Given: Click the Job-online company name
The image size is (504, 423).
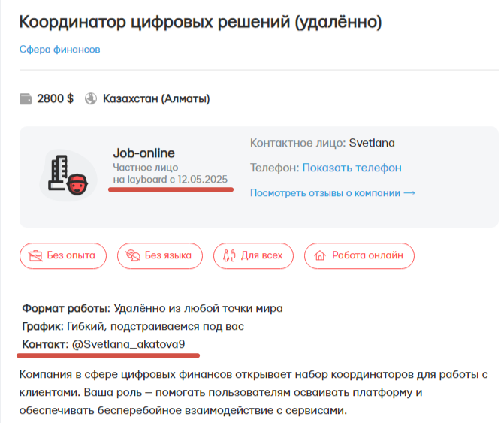Looking at the screenshot, I should point(143,153).
